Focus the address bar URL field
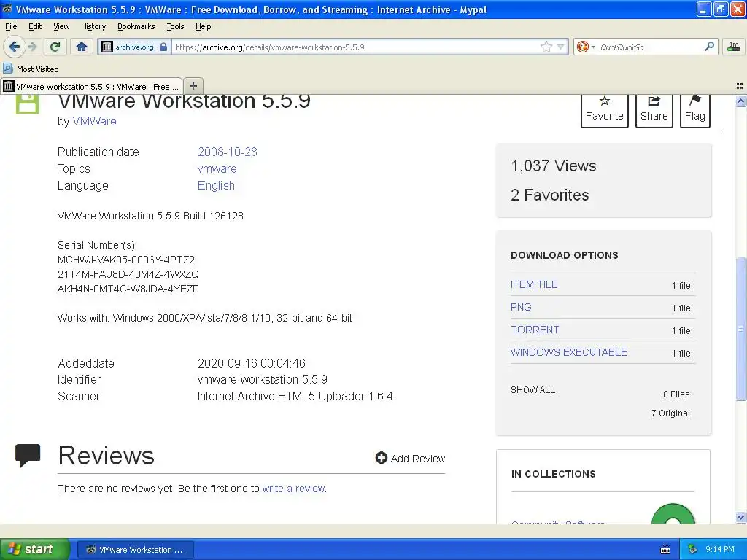Image resolution: width=747 pixels, height=560 pixels. 355,47
